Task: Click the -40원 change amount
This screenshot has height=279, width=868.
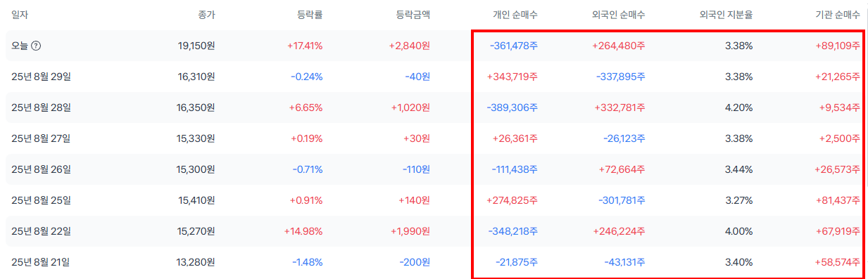Action: click(x=417, y=77)
